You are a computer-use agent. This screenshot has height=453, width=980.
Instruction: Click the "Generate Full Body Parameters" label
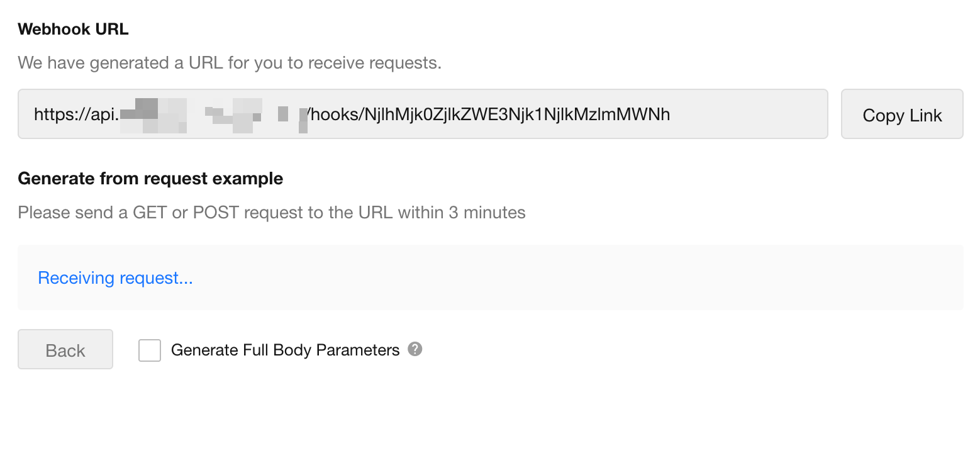point(285,350)
